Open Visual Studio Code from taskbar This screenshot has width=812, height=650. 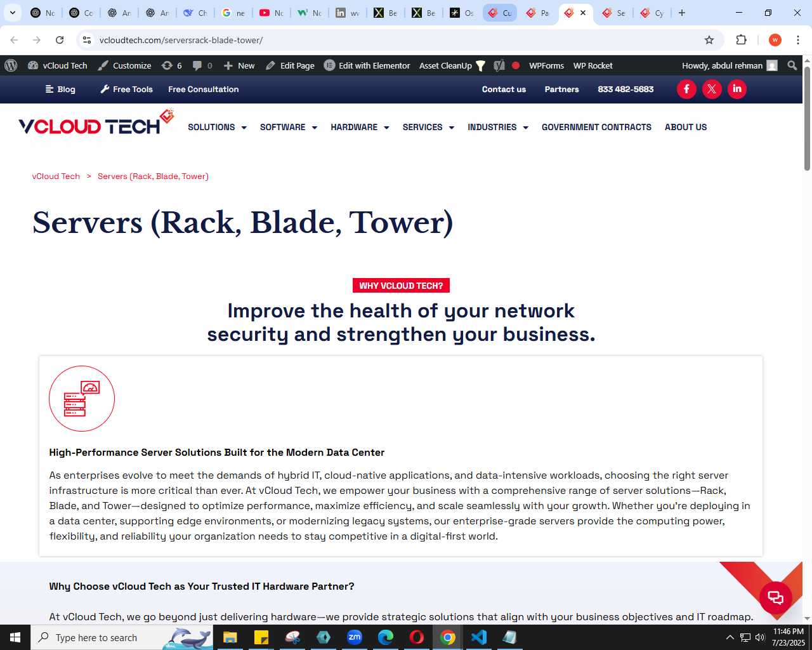click(479, 637)
